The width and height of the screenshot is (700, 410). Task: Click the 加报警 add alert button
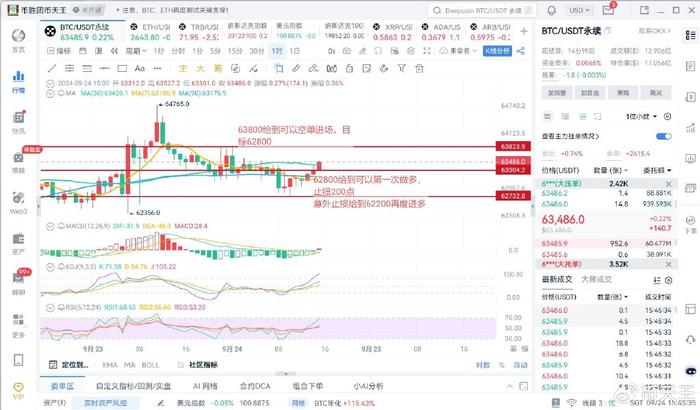pyautogui.click(x=556, y=93)
